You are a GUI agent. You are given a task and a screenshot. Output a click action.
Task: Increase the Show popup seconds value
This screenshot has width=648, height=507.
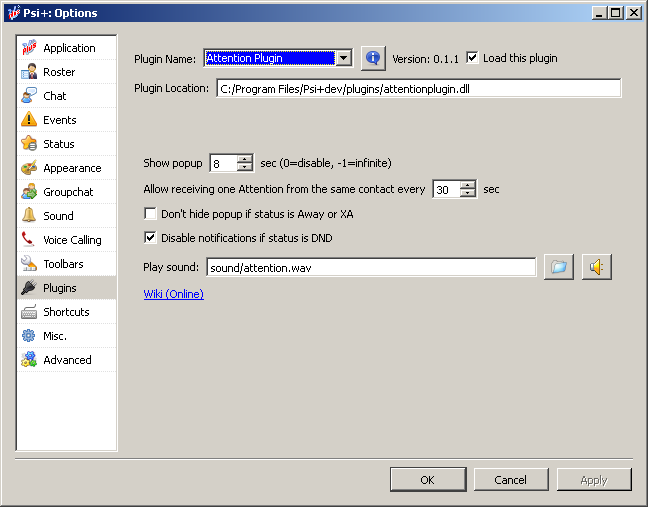(x=245, y=159)
